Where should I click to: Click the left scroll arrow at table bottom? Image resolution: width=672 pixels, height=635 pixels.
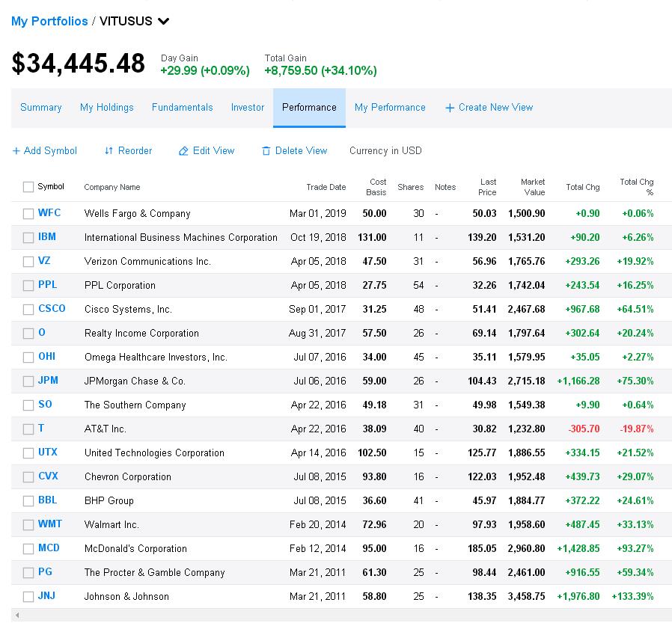tap(17, 615)
